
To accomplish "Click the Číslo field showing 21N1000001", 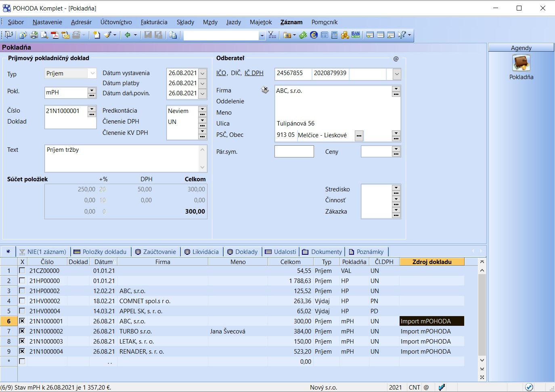I will click(66, 111).
